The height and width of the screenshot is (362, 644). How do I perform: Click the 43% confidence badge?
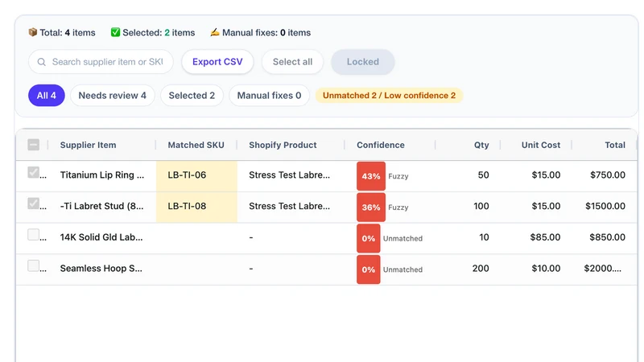pos(371,176)
